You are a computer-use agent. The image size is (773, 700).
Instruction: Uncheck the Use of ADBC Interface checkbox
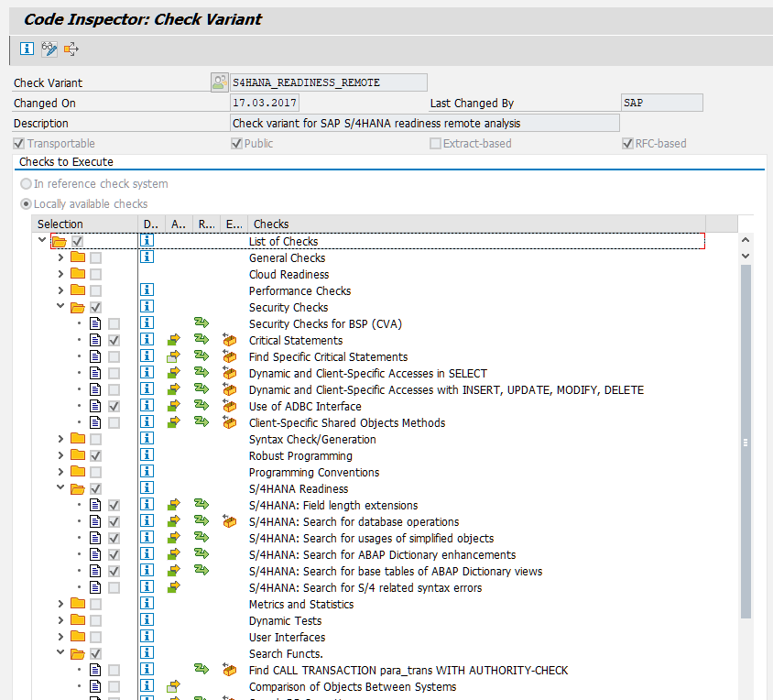pos(114,407)
